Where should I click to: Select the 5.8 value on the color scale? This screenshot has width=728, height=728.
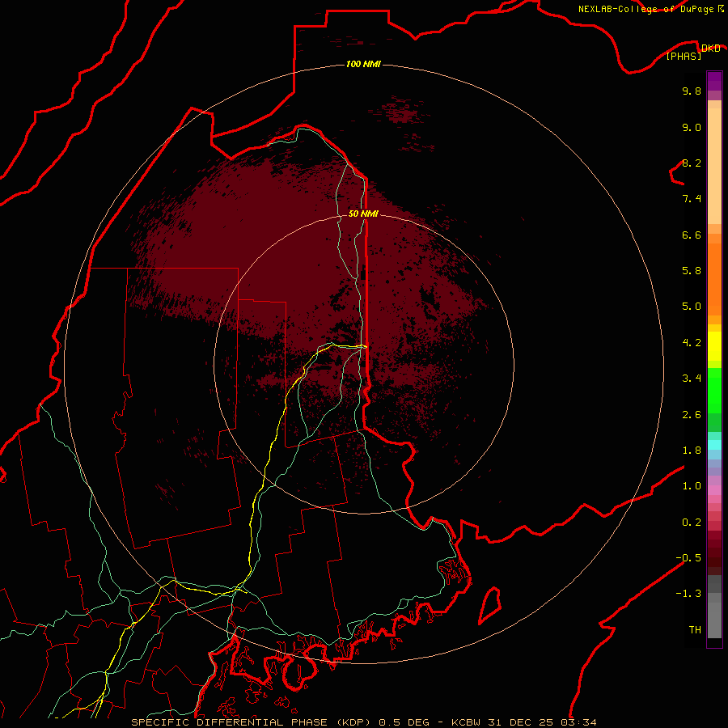[x=692, y=271]
